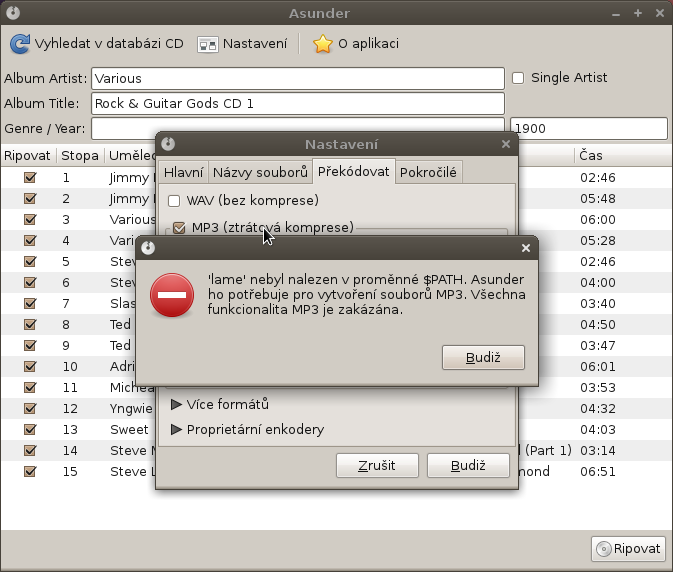Sort tracks by Čas column header
Screen dimensions: 673x572
[622, 155]
